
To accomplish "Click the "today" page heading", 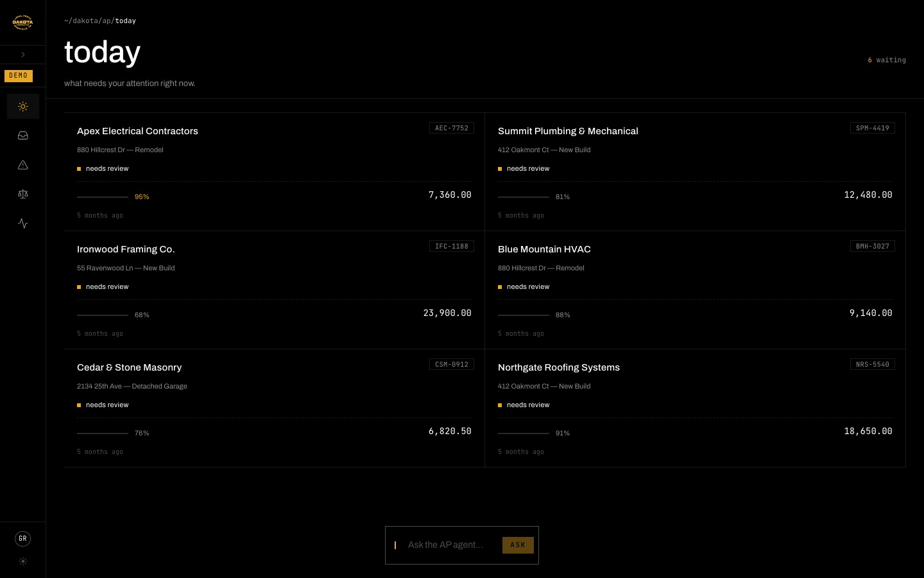I will tap(102, 53).
